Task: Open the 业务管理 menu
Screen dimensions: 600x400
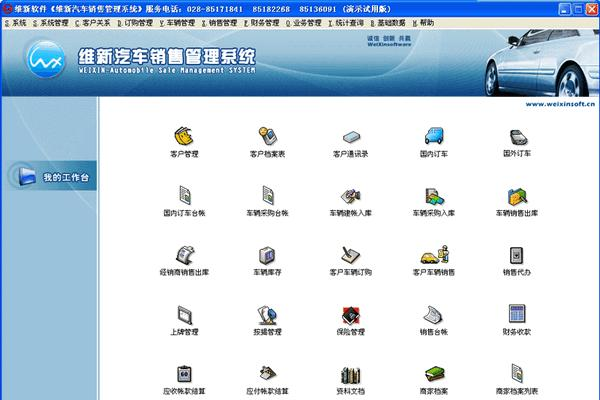Action: (x=303, y=23)
